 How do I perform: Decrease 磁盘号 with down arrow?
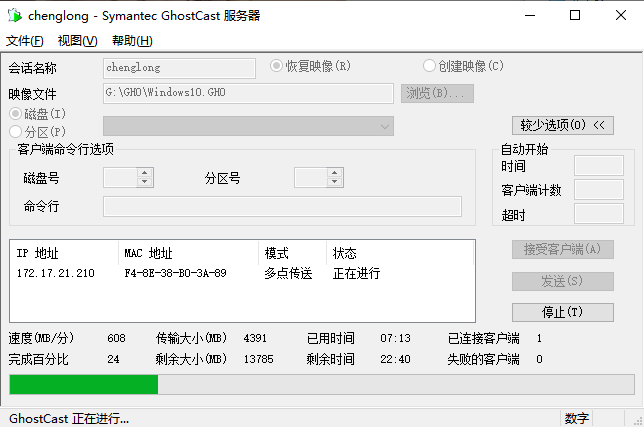(145, 182)
